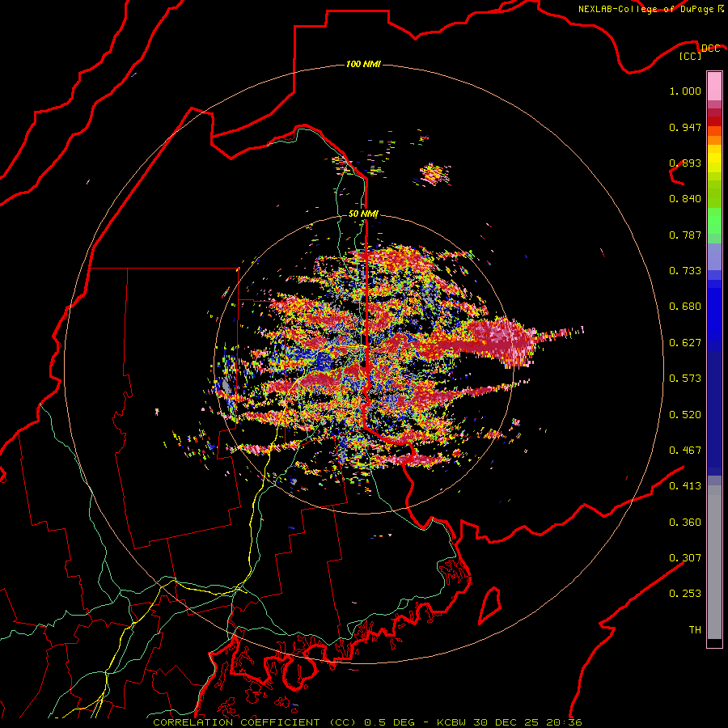
Task: Click the DCC product label above legend
Action: click(710, 49)
